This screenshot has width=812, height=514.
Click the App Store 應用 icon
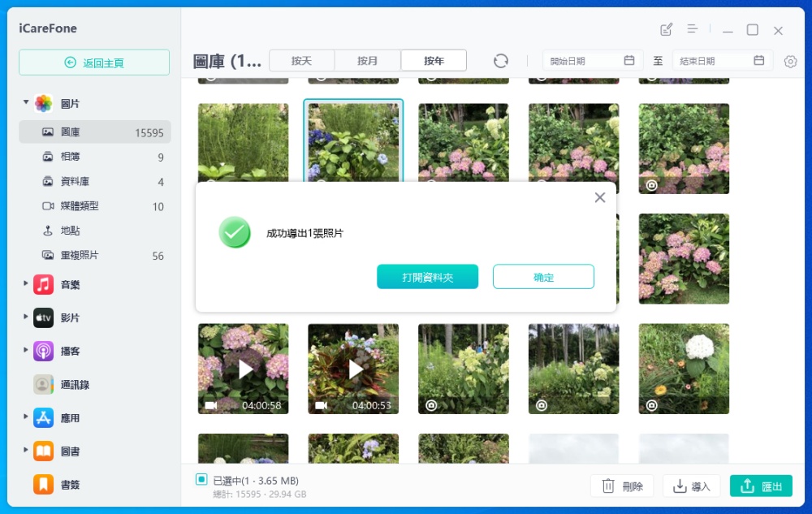44,417
